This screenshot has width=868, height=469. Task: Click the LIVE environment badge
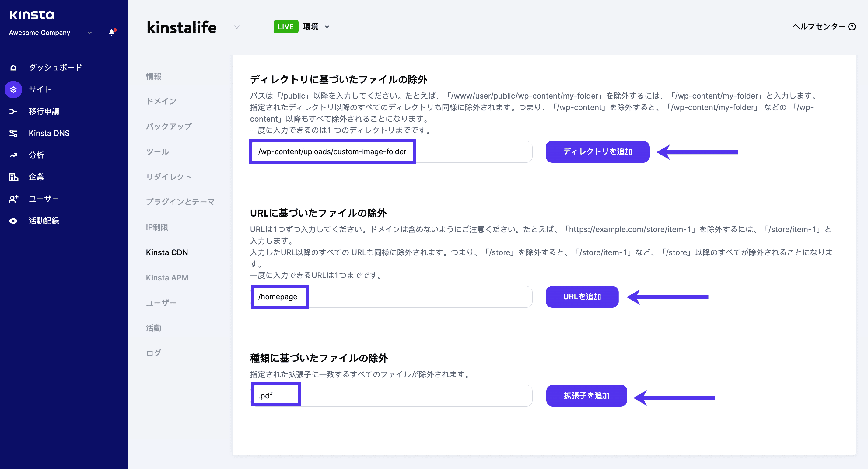[x=286, y=26]
